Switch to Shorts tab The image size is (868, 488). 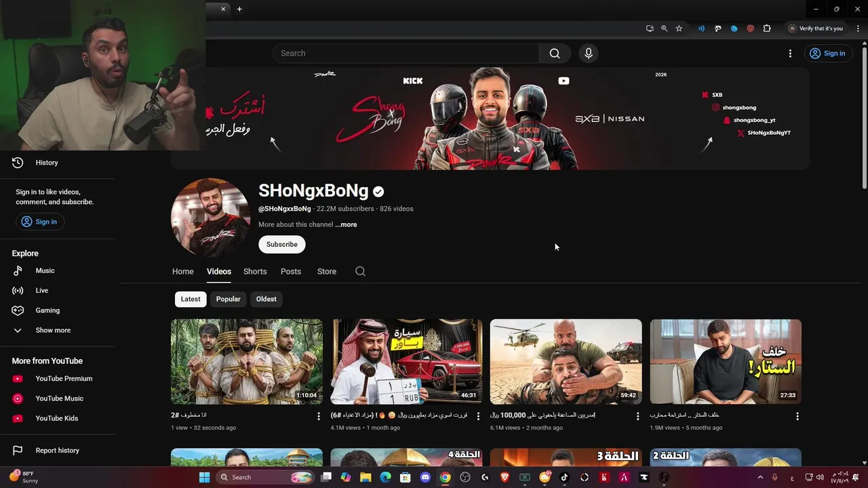pos(255,271)
